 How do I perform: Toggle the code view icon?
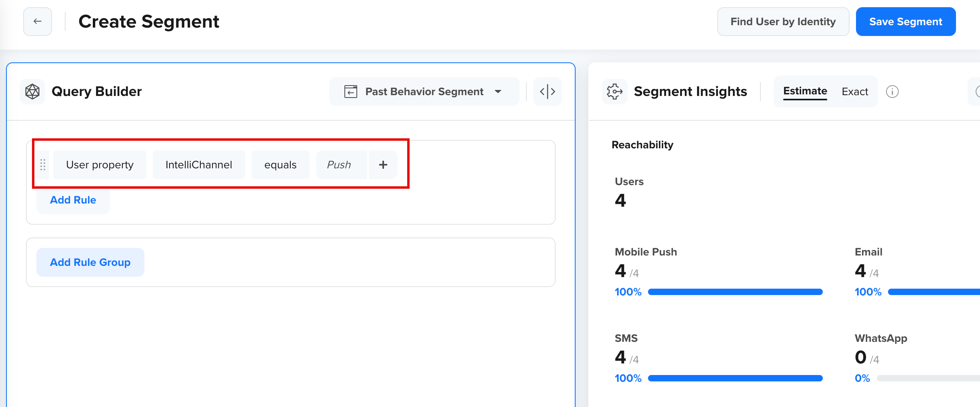(x=548, y=92)
